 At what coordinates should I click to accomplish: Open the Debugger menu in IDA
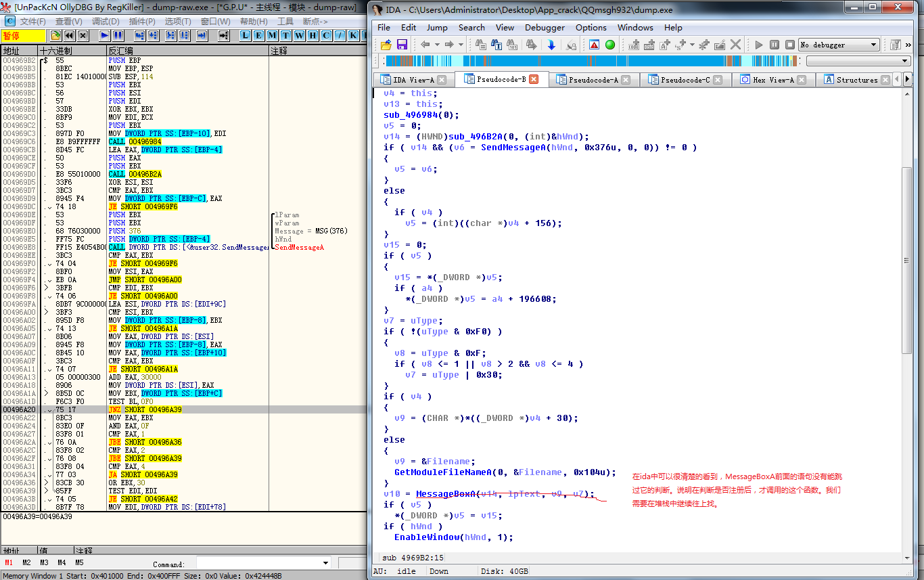(x=545, y=28)
